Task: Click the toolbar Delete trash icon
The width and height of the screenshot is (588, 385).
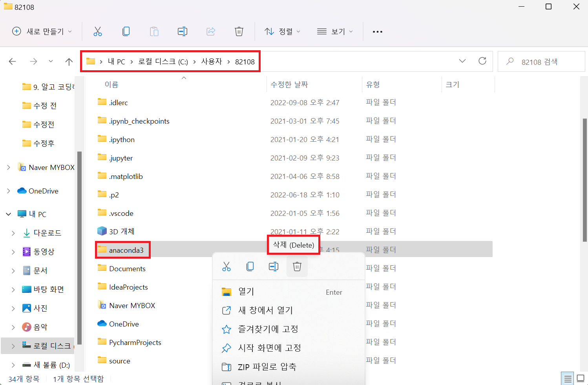Action: tap(239, 31)
